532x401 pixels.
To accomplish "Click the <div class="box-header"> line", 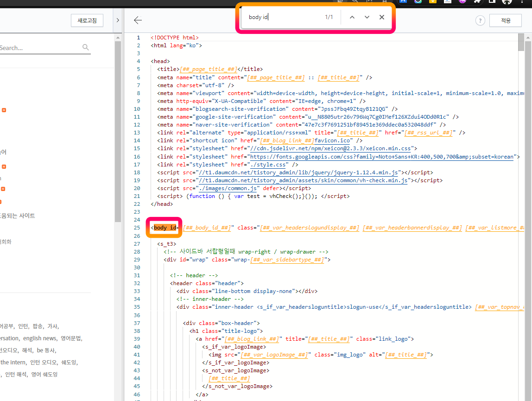I will (x=221, y=323).
